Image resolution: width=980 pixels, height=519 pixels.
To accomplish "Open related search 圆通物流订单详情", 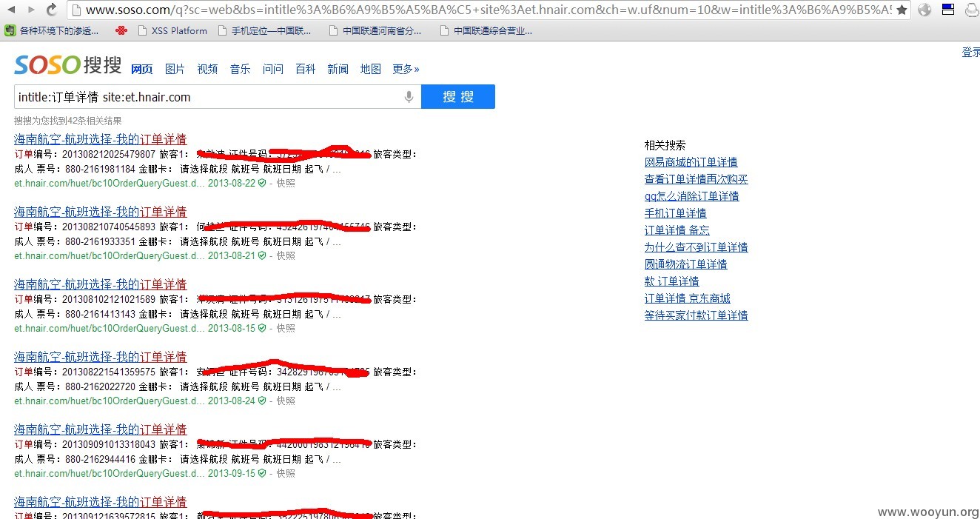I will [x=685, y=264].
